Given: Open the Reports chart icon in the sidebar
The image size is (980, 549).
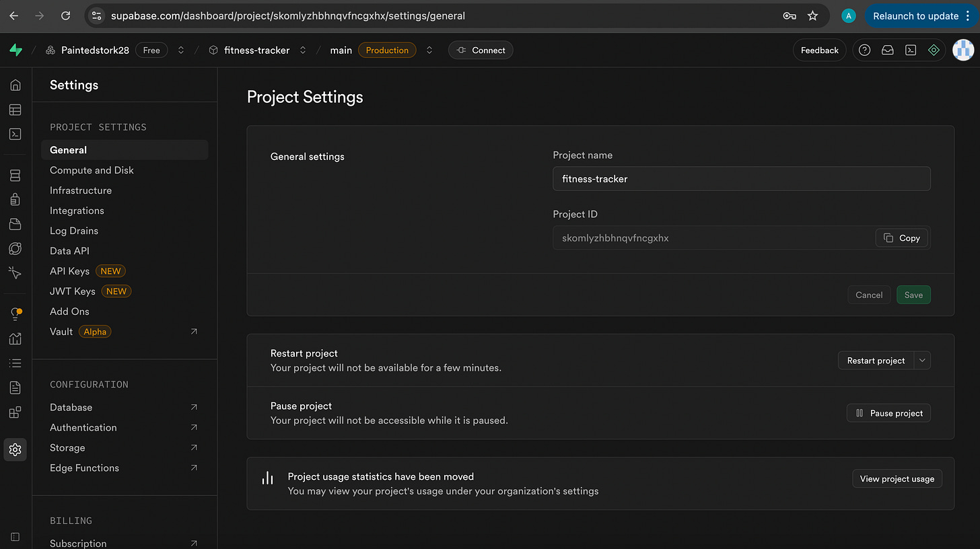Looking at the screenshot, I should (15, 338).
